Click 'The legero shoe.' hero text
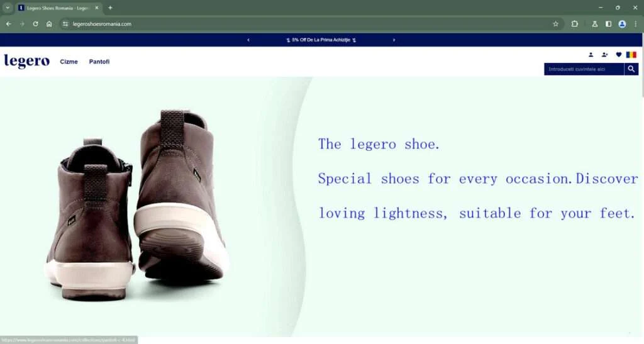This screenshot has width=644, height=344. [x=379, y=144]
